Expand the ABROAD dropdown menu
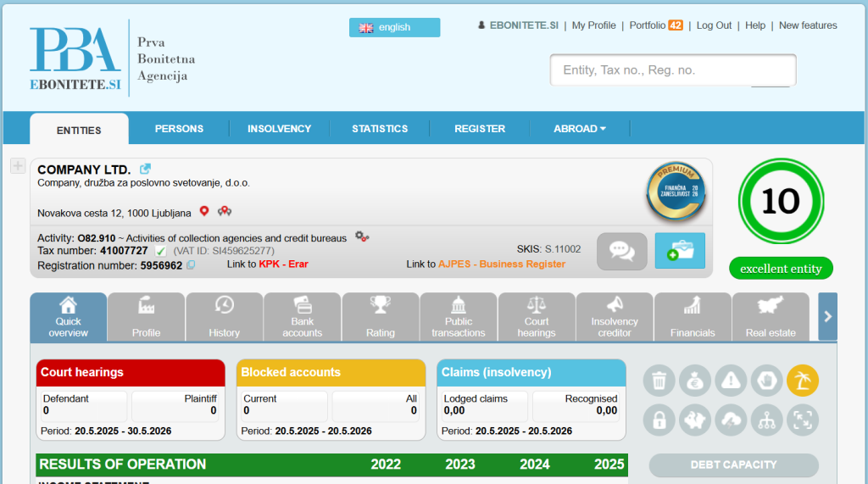The width and height of the screenshot is (868, 484). click(x=579, y=129)
